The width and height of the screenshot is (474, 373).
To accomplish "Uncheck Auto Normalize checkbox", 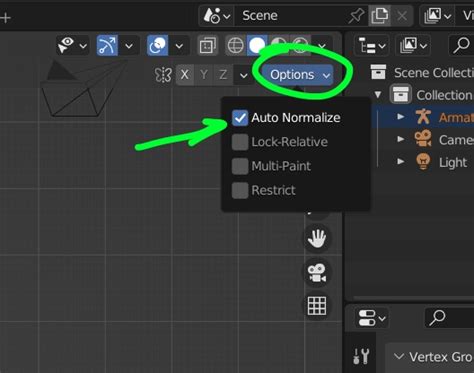I will point(240,118).
